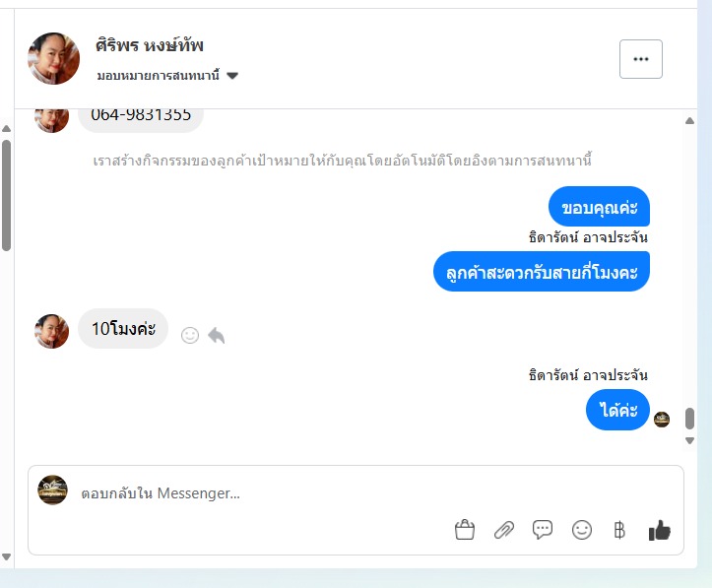Open the shopping bag products icon
The image size is (712, 588).
coord(465,530)
